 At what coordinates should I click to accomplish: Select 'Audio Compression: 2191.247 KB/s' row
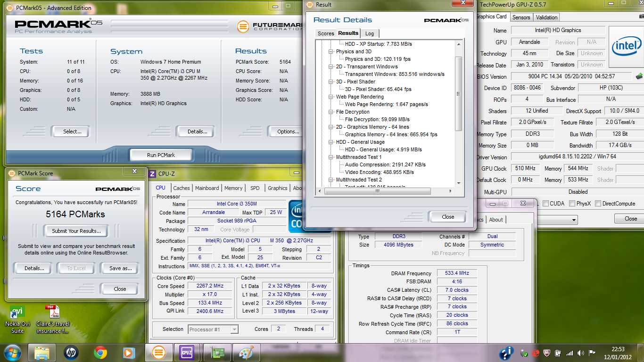386,165
